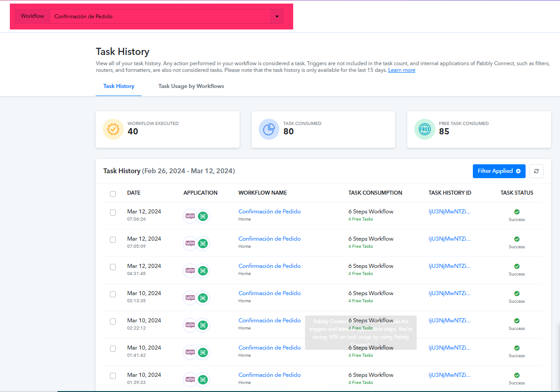Viewport: 560px width, 392px height.
Task: Click 6 Steps Workflow in 03:13:35 row
Action: click(371, 293)
